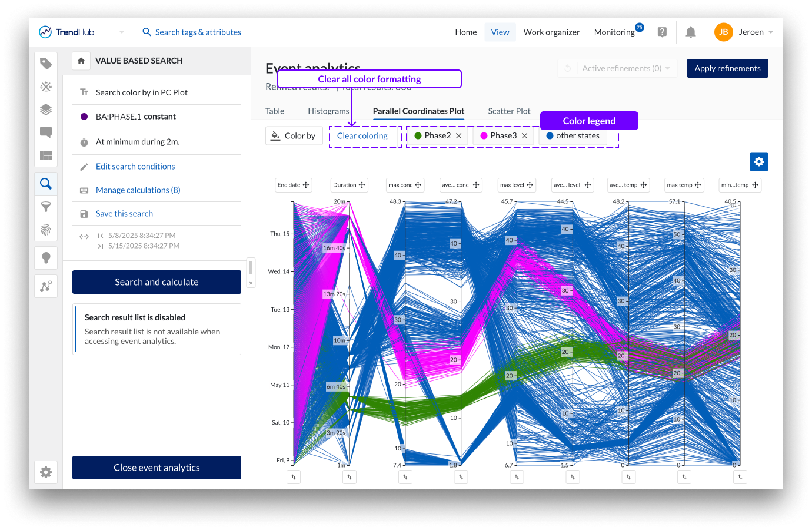The image size is (812, 530).
Task: Open the filter funnel icon in sidebar
Action: tap(46, 207)
